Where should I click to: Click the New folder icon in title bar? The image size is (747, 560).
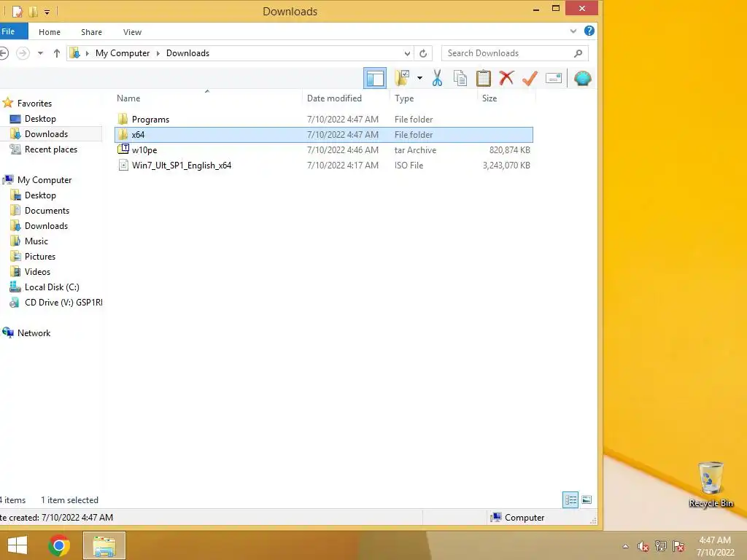pos(33,11)
